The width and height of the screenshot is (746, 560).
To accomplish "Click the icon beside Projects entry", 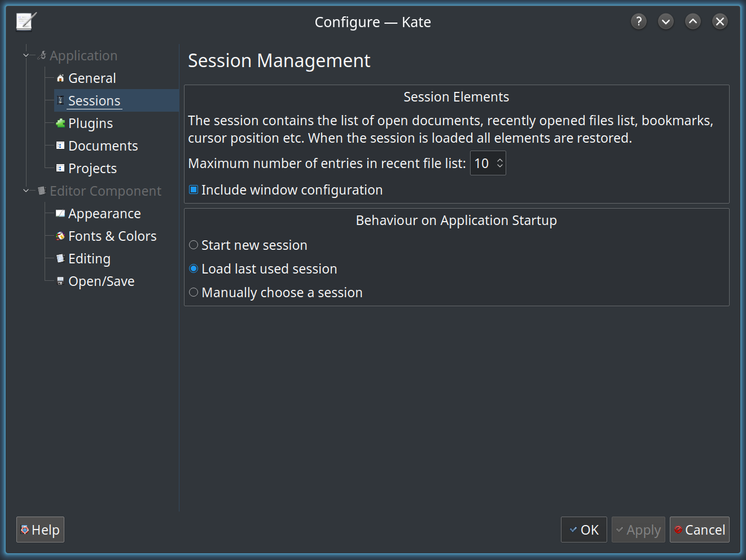I will point(60,169).
